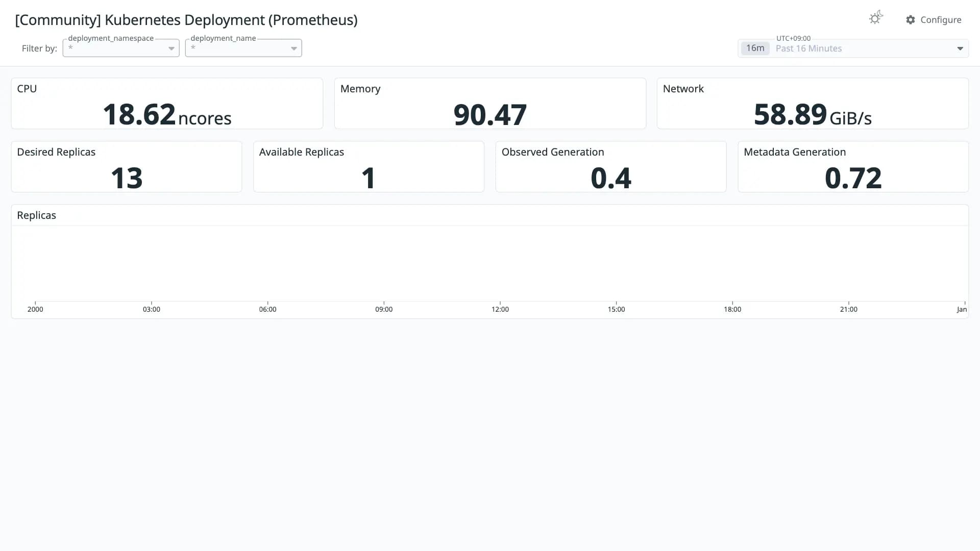Click the 58.89 GiB/s Network value

[x=813, y=114]
